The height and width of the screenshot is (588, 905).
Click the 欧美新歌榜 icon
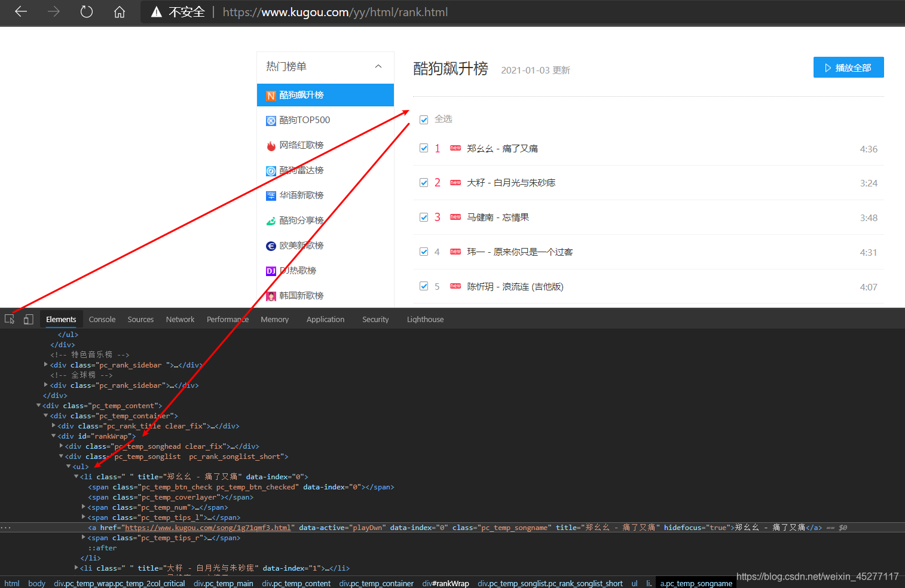(x=271, y=246)
